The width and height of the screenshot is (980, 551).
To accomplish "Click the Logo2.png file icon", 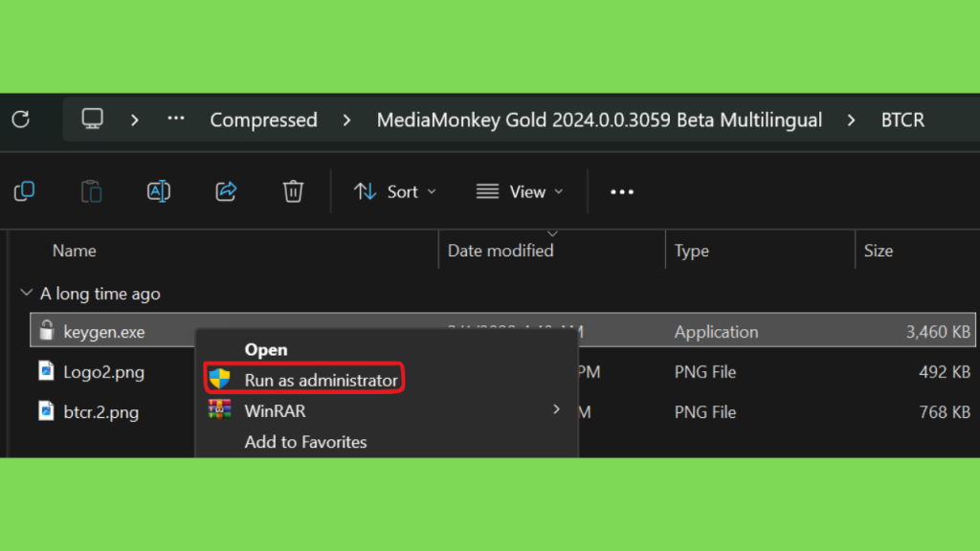I will (46, 370).
